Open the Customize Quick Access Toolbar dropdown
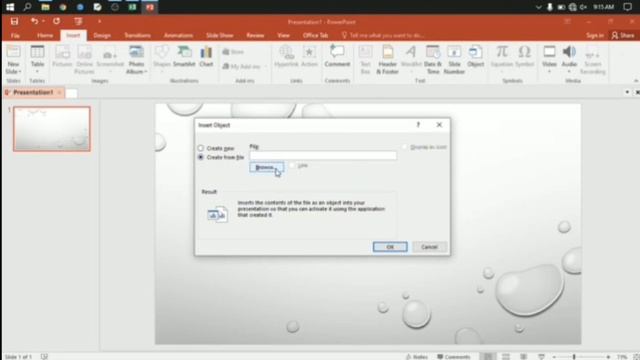 point(99,21)
